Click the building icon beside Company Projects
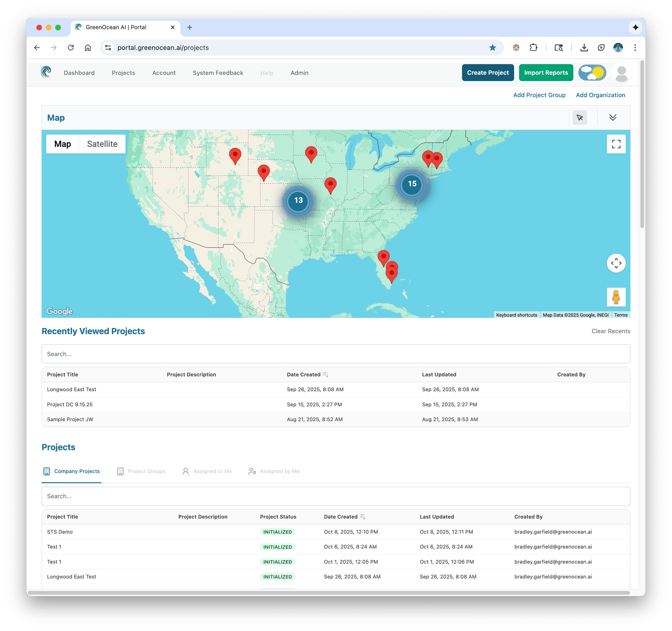The image size is (672, 631). [46, 471]
